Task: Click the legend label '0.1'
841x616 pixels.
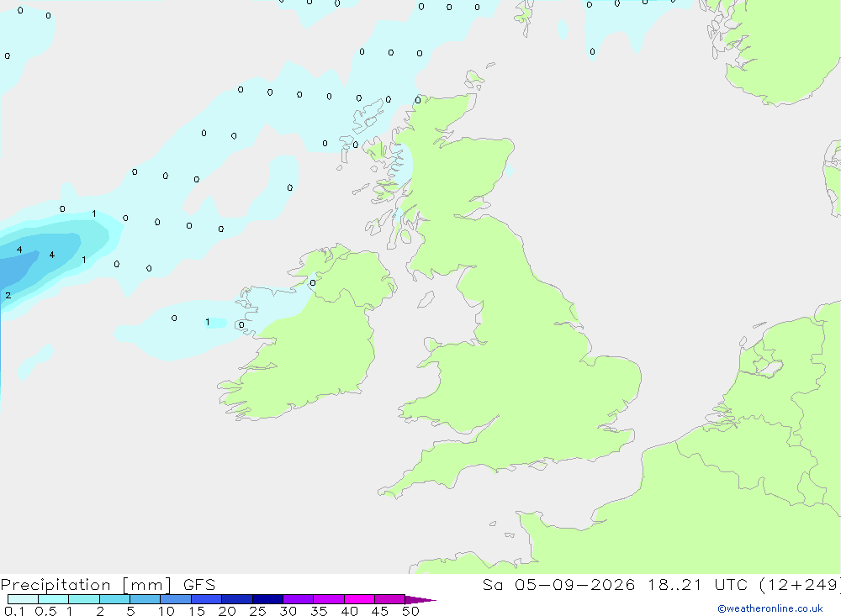Action: click(x=14, y=611)
